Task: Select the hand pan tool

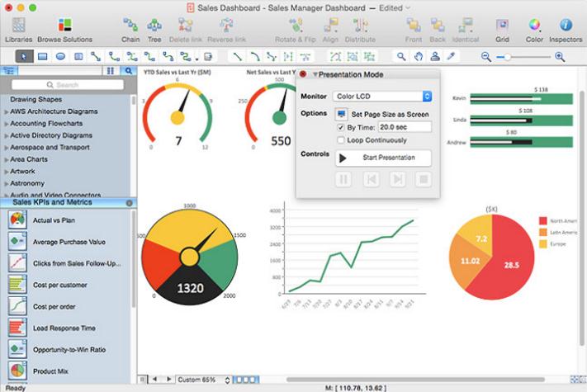Action: [x=418, y=56]
